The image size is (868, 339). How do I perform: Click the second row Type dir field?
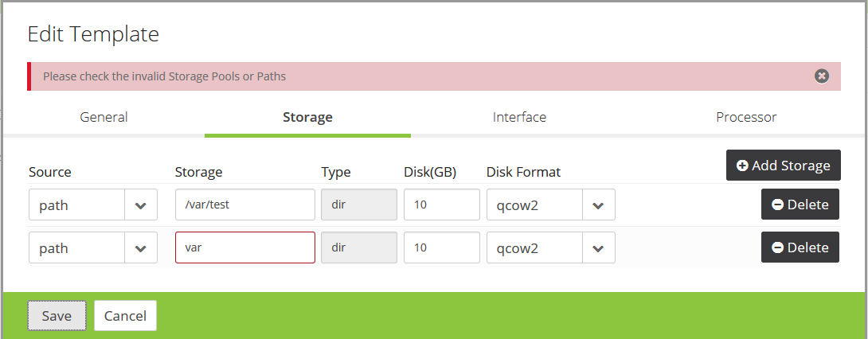[359, 247]
